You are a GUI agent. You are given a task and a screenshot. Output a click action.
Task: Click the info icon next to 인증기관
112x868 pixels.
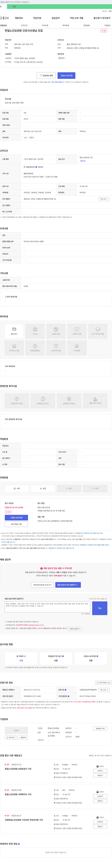point(66,690)
